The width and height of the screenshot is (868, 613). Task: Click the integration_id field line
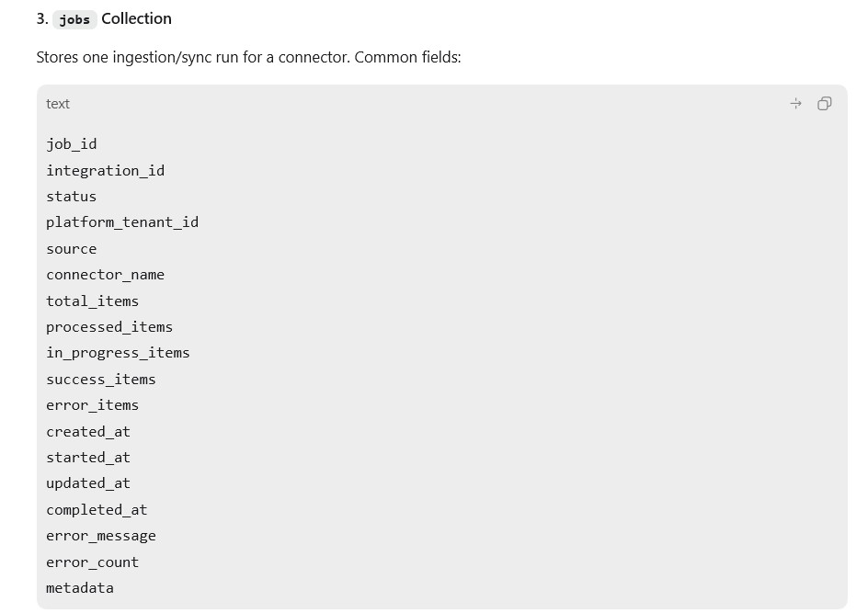[105, 170]
